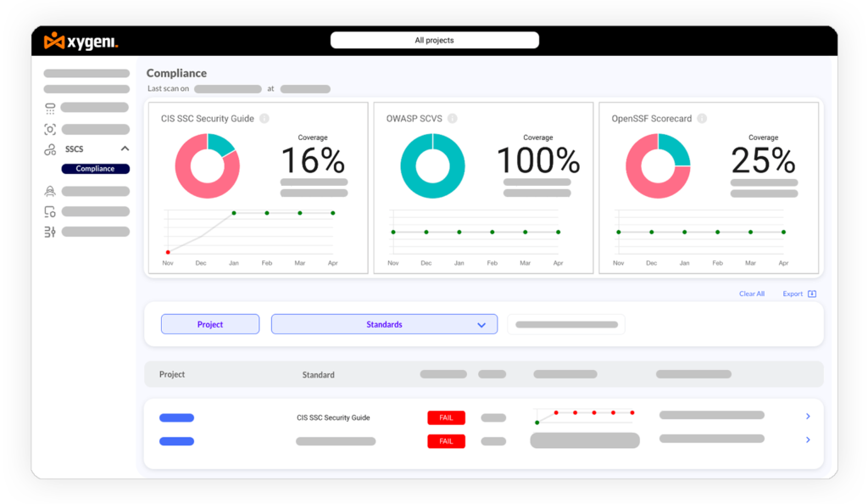
Task: Click the sliders settings sidebar icon
Action: point(50,232)
